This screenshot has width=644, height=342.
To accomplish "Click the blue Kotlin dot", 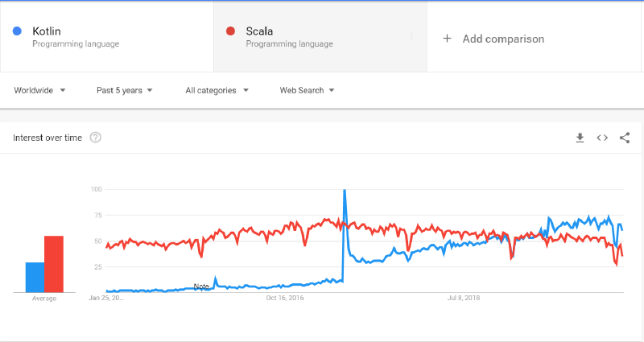I will point(17,31).
